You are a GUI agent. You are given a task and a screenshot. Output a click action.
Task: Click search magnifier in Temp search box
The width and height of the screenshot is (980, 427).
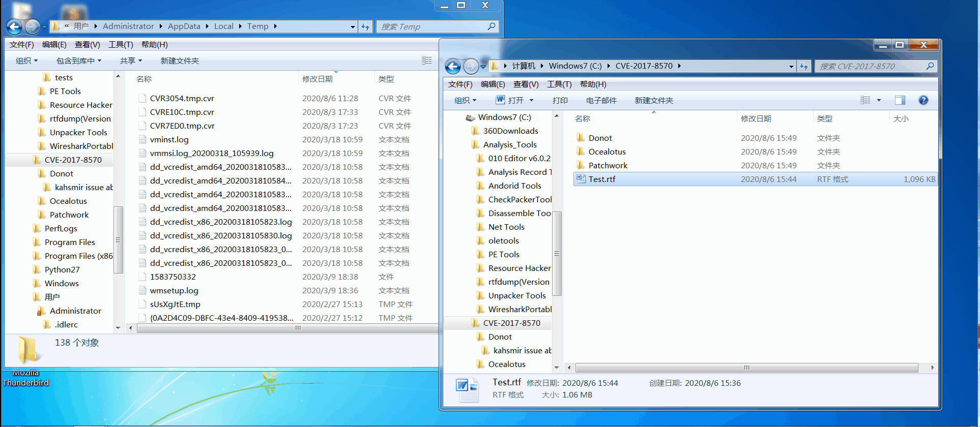[x=491, y=26]
